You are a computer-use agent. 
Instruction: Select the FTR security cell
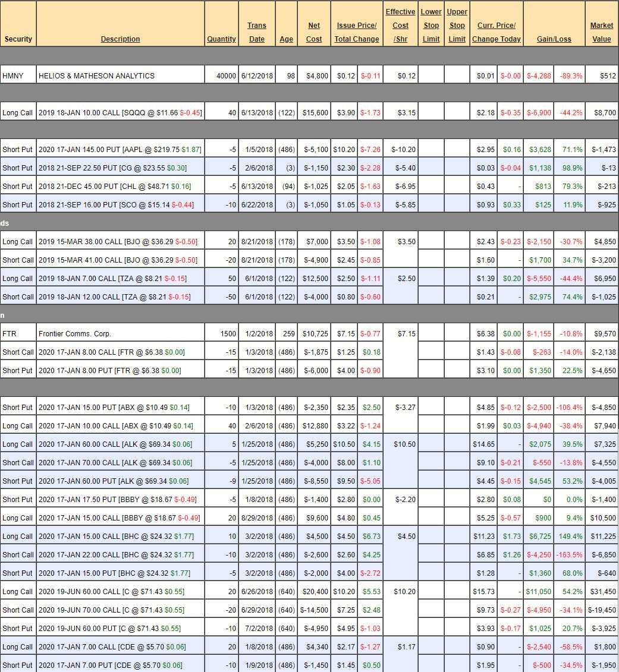pyautogui.click(x=18, y=334)
